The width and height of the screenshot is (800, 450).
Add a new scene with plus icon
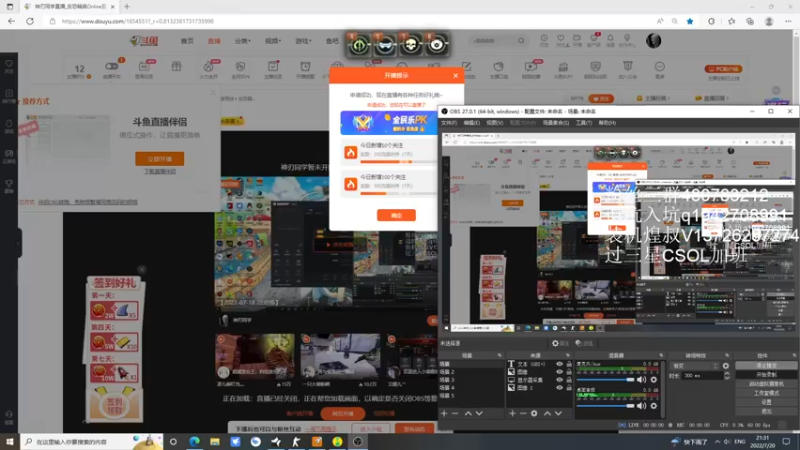(x=444, y=413)
